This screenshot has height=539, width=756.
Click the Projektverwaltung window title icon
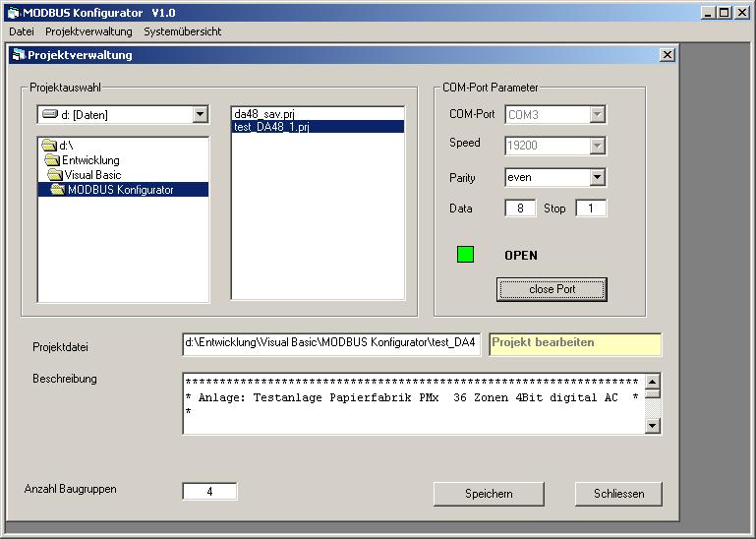18,55
